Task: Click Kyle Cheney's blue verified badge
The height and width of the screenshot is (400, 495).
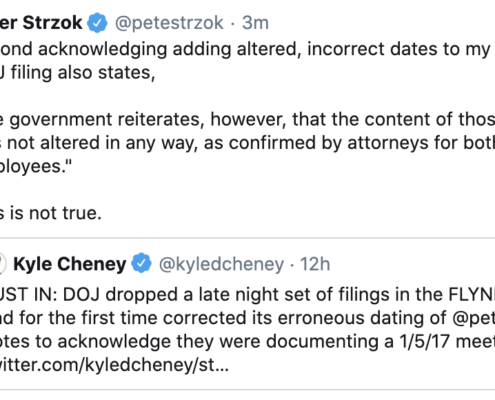Action: point(141,263)
